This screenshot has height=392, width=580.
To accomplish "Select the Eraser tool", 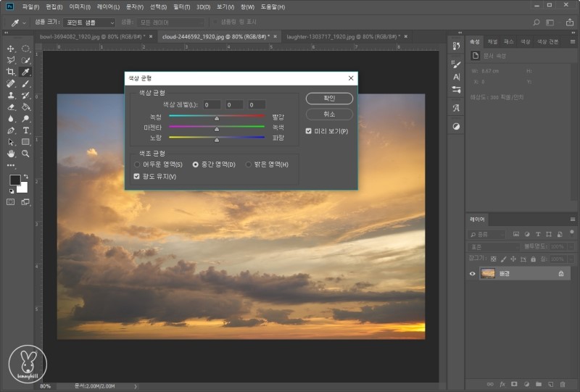I will (11, 107).
